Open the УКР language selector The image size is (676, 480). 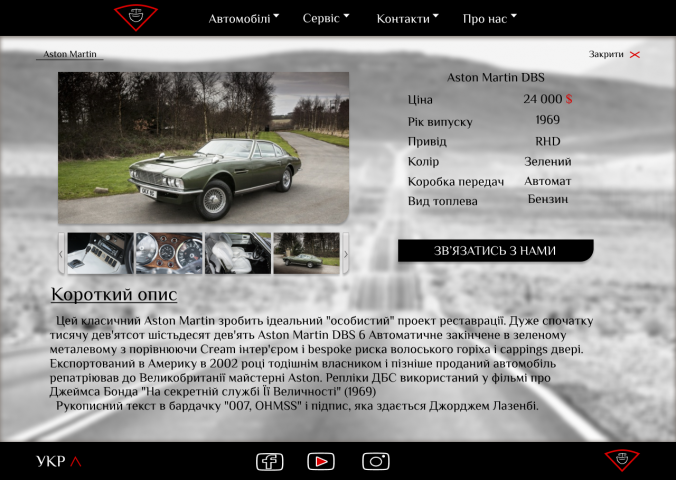click(x=51, y=461)
